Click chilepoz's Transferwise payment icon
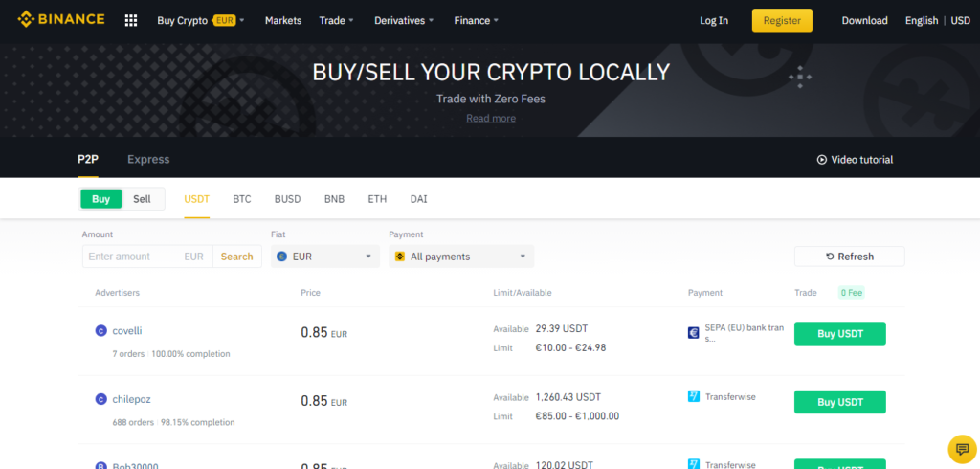The image size is (980, 469). [x=693, y=396]
